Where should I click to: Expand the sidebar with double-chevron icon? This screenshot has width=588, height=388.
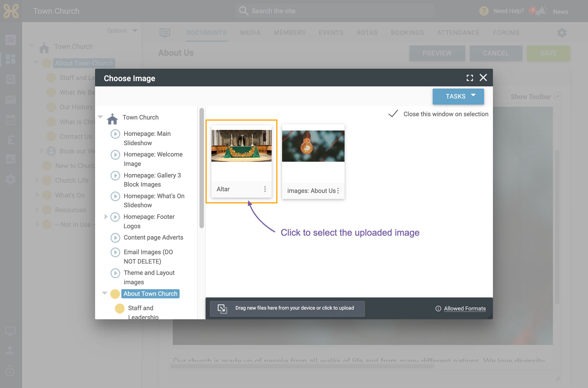point(11,39)
